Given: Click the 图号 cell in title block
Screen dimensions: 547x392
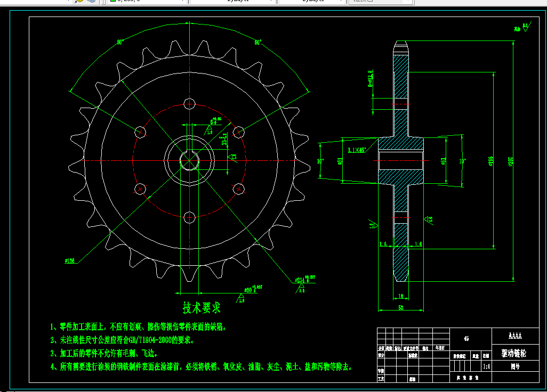Looking at the screenshot, I should [515, 366].
